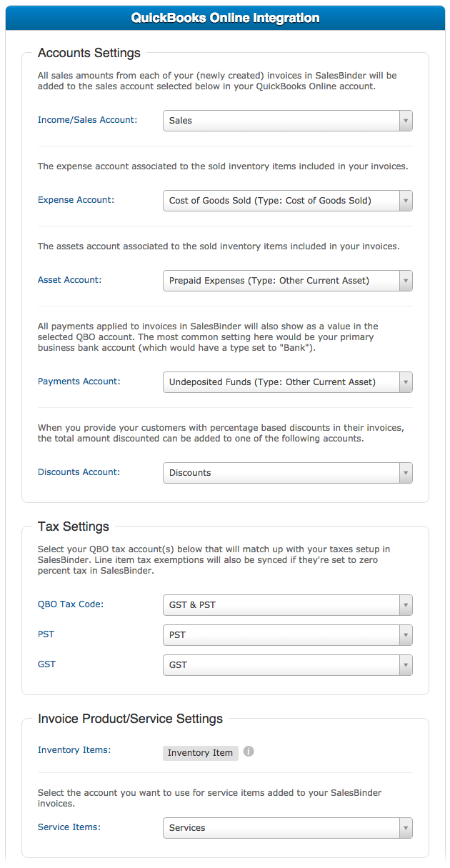
Task: Click the Payments Account label
Action: coord(79,381)
